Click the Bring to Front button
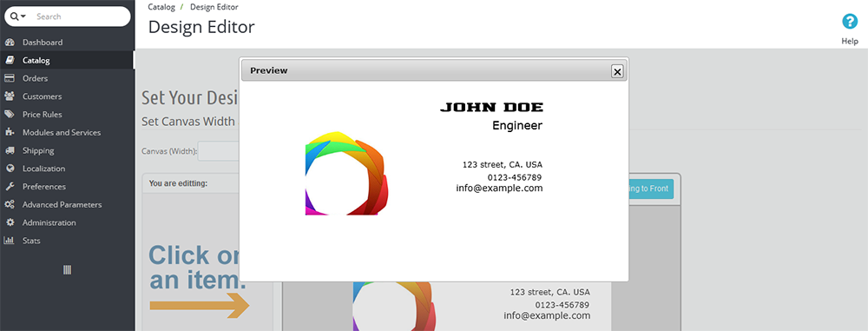Screen dimensions: 868x331 [651, 189]
